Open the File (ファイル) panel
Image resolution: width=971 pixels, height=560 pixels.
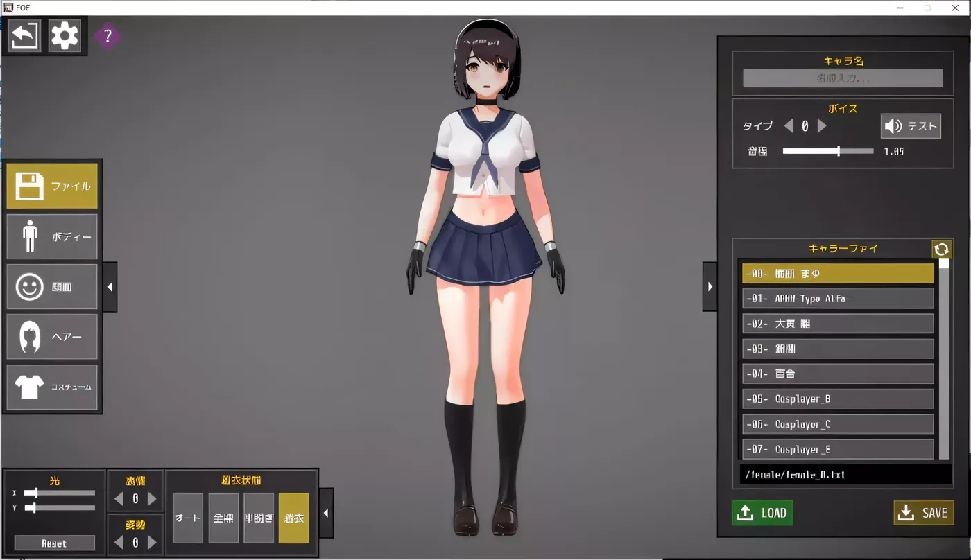coord(52,185)
